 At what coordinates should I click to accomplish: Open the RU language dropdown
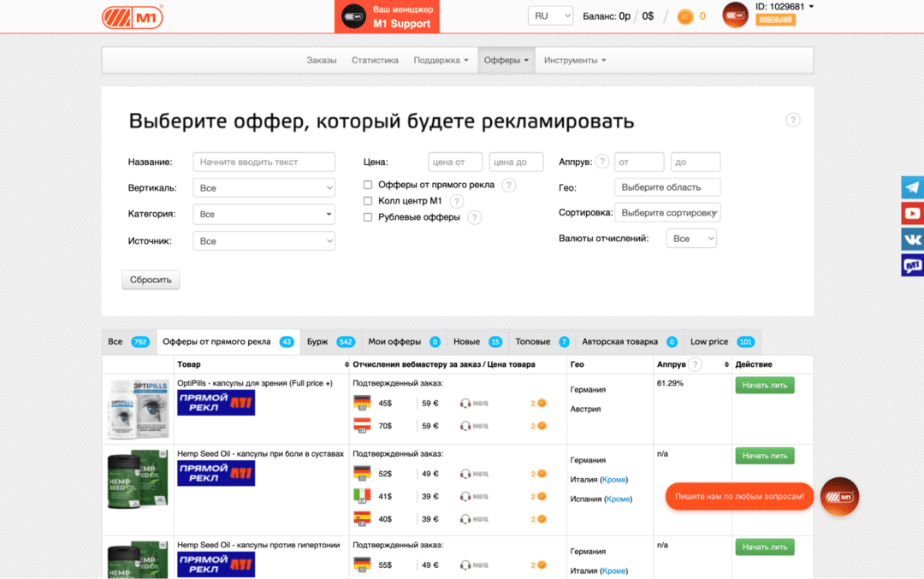click(550, 16)
